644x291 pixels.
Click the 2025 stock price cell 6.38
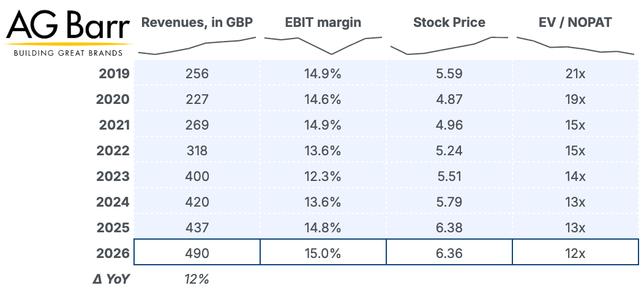pyautogui.click(x=449, y=227)
